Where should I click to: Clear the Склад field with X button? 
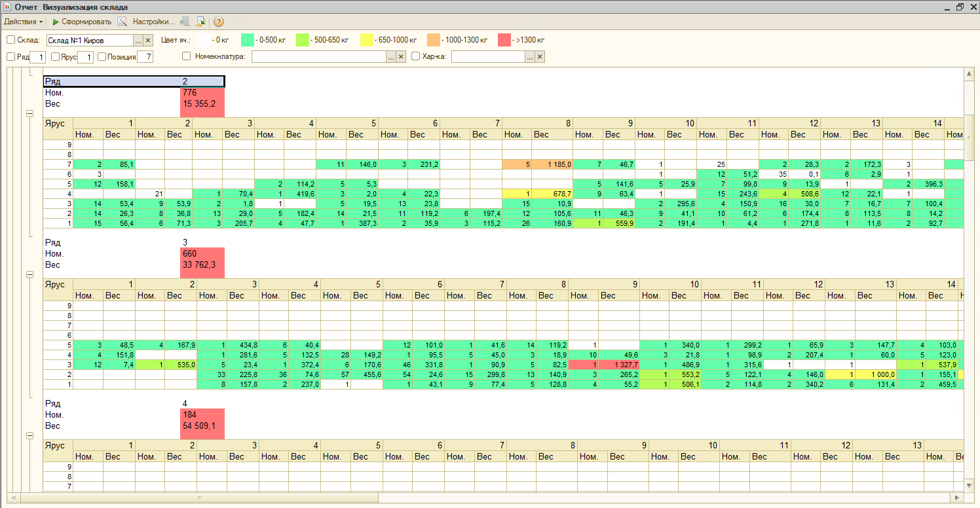148,40
